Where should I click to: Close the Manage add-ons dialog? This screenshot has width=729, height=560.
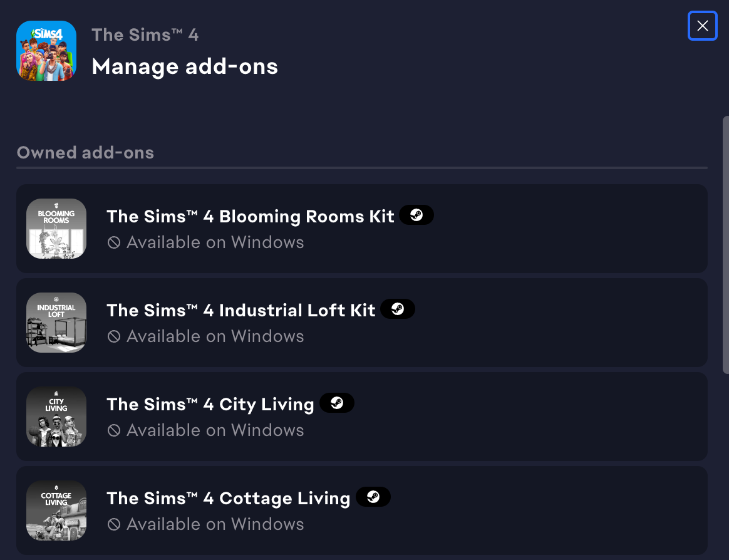[702, 26]
